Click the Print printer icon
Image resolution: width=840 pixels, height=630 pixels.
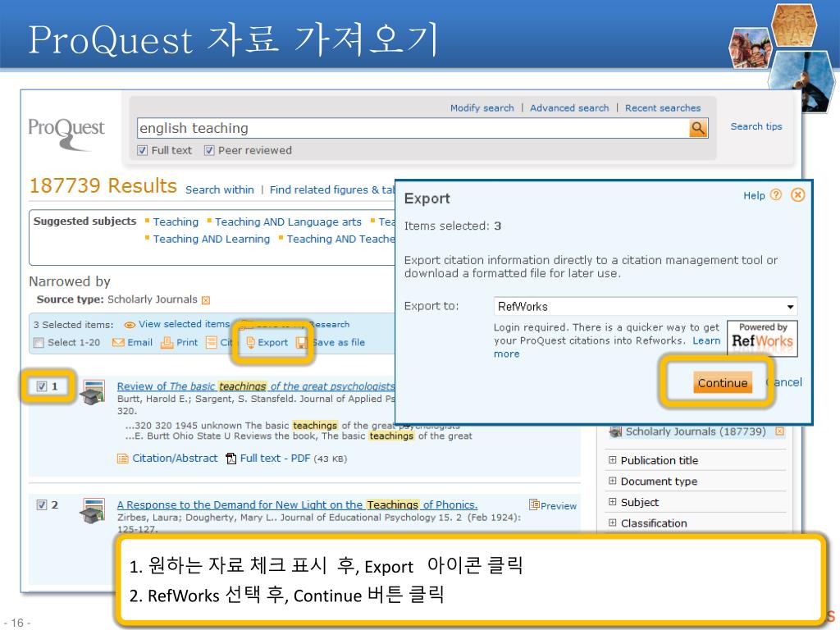167,342
